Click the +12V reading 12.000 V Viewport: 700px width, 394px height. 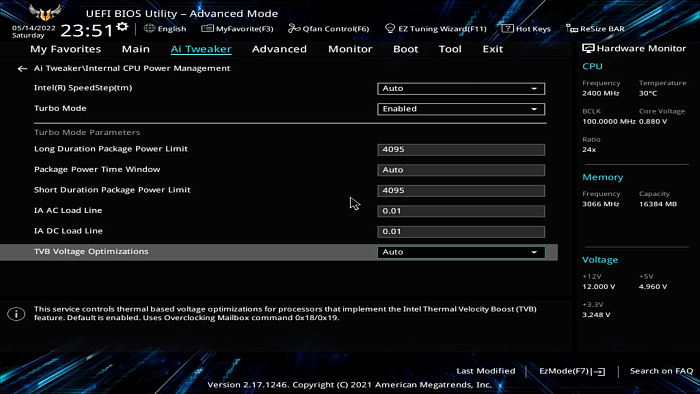[599, 286]
